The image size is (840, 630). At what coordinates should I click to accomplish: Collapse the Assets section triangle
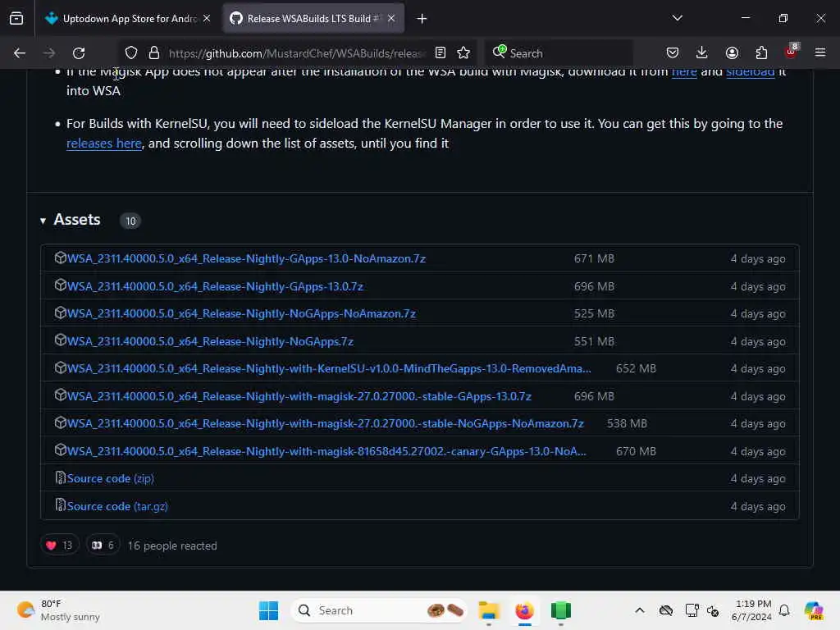[x=43, y=221]
